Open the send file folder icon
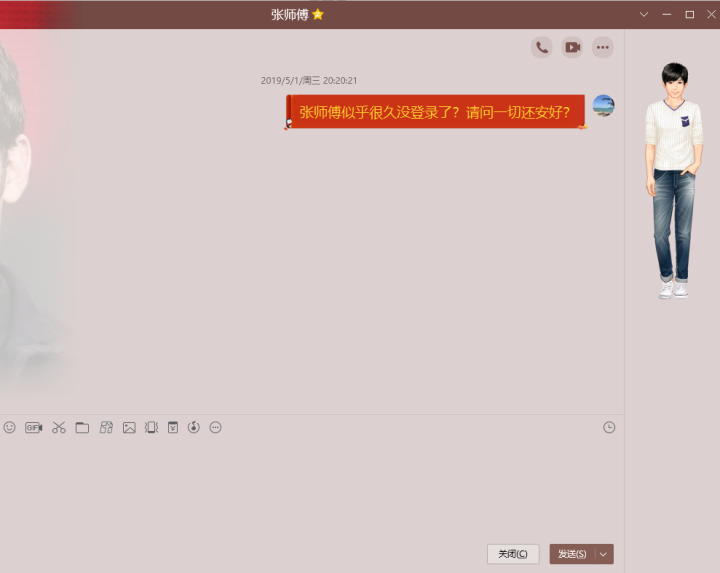 click(82, 427)
